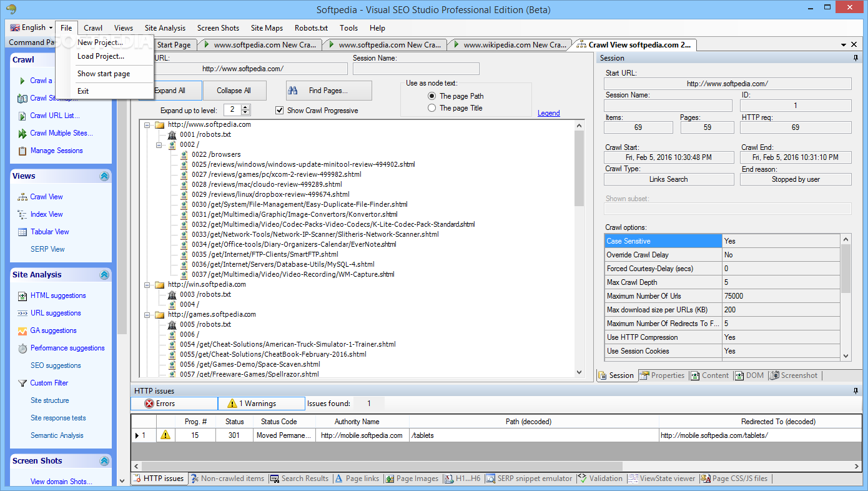Click the HTML suggestions icon
The image size is (868, 491).
[x=22, y=295]
